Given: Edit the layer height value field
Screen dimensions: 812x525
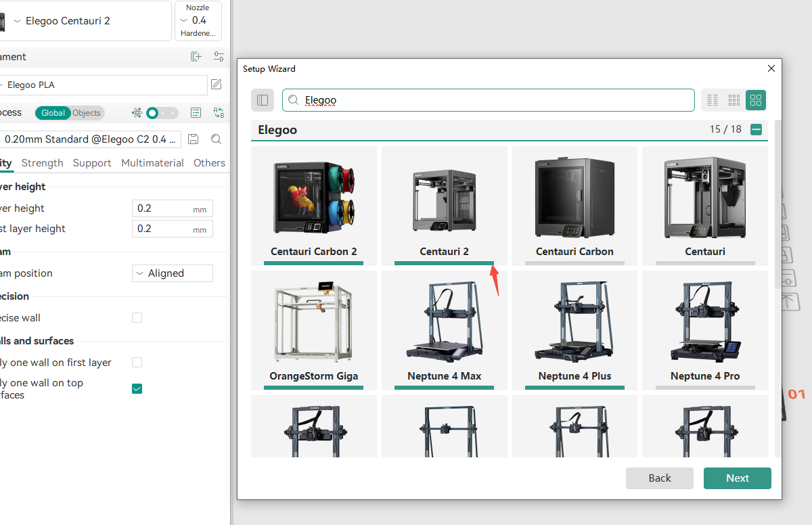Looking at the screenshot, I should click(173, 208).
